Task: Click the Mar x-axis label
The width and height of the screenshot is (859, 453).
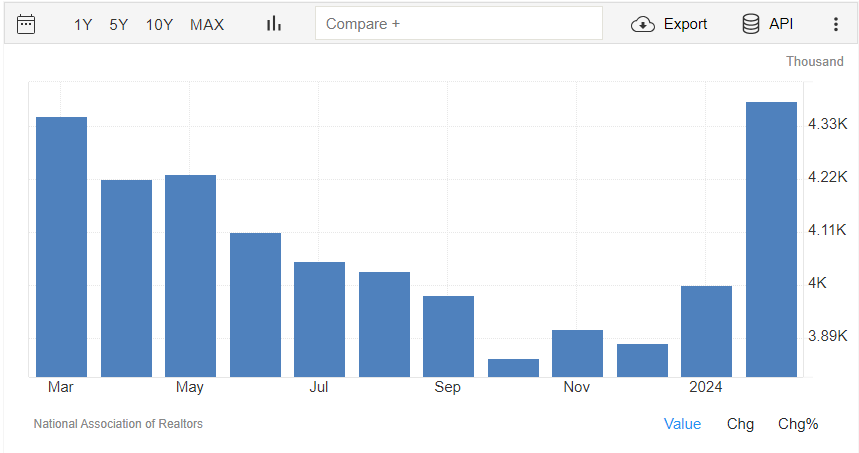Action: tap(60, 387)
